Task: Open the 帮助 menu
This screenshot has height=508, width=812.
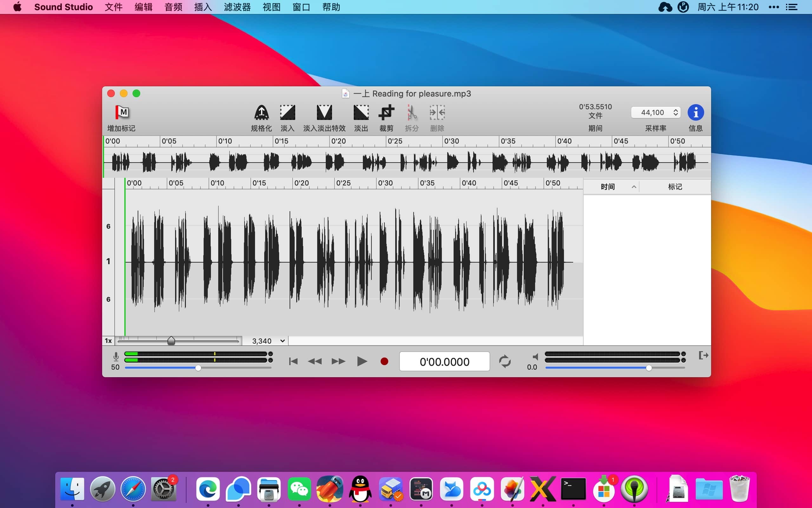Action: coord(331,7)
